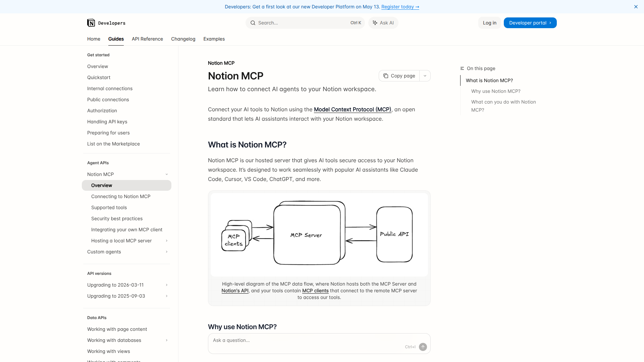644x362 pixels.
Task: Submit question with the arrow send icon
Action: point(423,347)
